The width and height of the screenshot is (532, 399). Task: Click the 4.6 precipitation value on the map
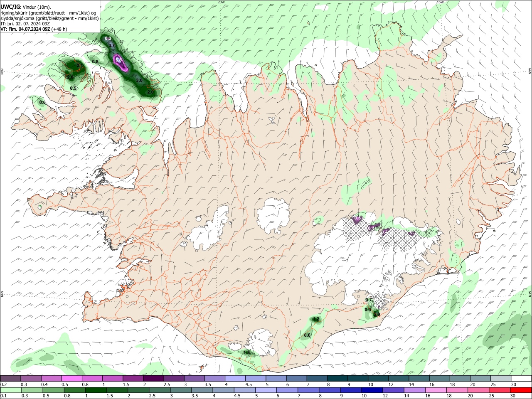point(112,46)
